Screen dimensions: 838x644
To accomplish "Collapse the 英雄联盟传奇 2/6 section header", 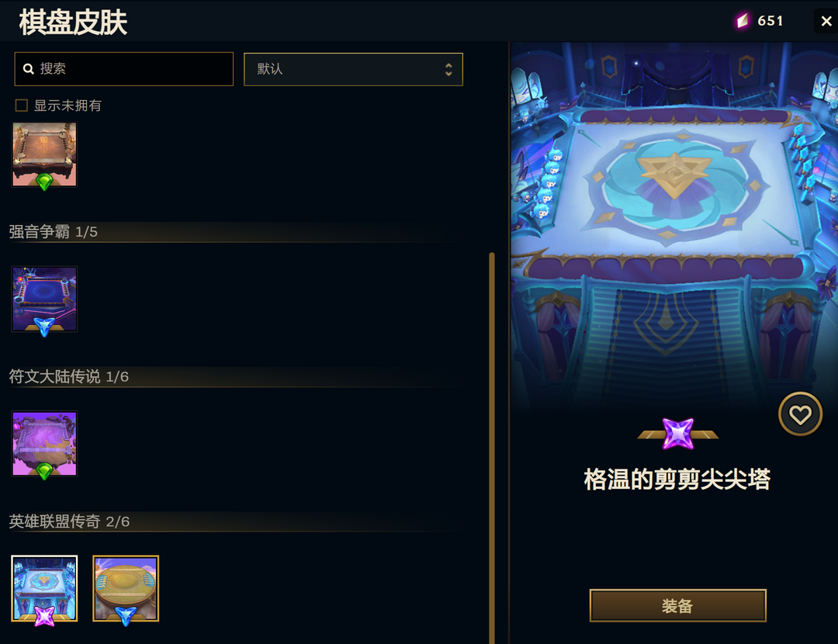I will pyautogui.click(x=235, y=521).
